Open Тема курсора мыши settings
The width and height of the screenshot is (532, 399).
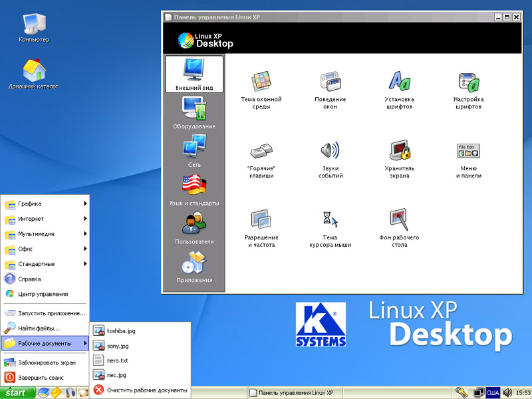coord(330,228)
